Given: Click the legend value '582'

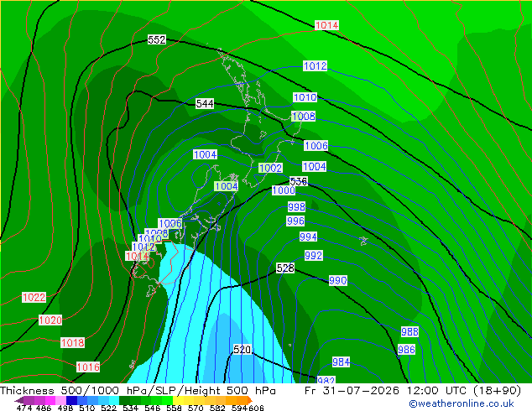Looking at the screenshot, I should pos(217,408).
